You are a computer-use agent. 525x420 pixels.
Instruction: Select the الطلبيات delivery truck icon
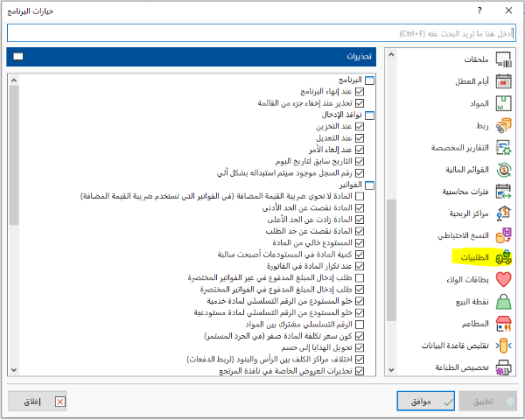pyautogui.click(x=504, y=258)
